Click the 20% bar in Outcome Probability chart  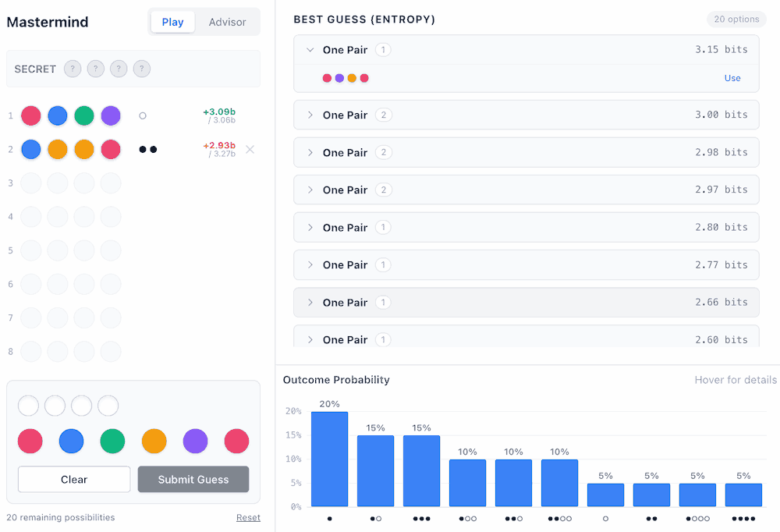[x=329, y=459]
